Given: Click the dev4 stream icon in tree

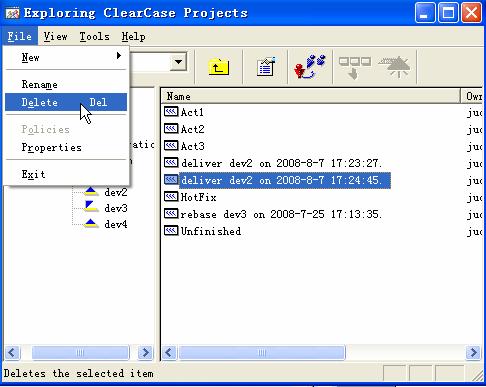Looking at the screenshot, I should (x=91, y=223).
